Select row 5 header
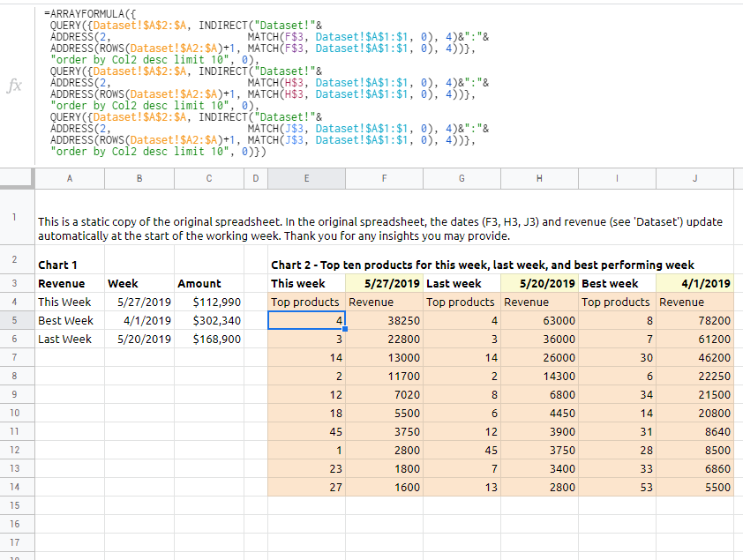Screen dimensions: 743x560 tap(15, 320)
